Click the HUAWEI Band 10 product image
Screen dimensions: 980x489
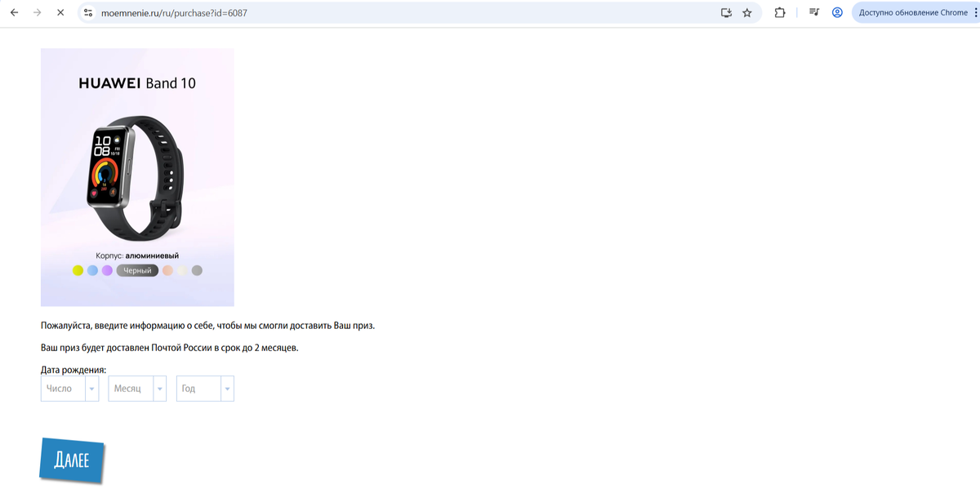click(137, 177)
